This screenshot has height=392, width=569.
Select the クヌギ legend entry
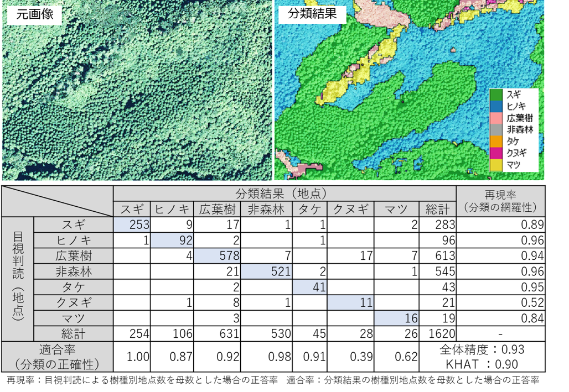click(518, 152)
